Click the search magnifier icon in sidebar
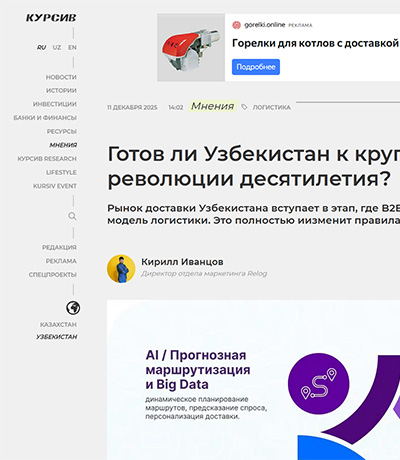This screenshot has height=460, width=400. point(72,216)
